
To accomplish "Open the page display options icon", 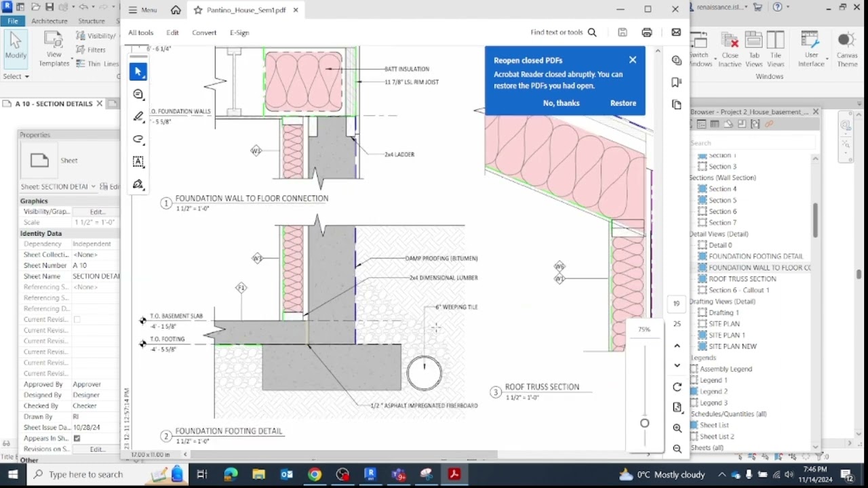I will tap(677, 407).
